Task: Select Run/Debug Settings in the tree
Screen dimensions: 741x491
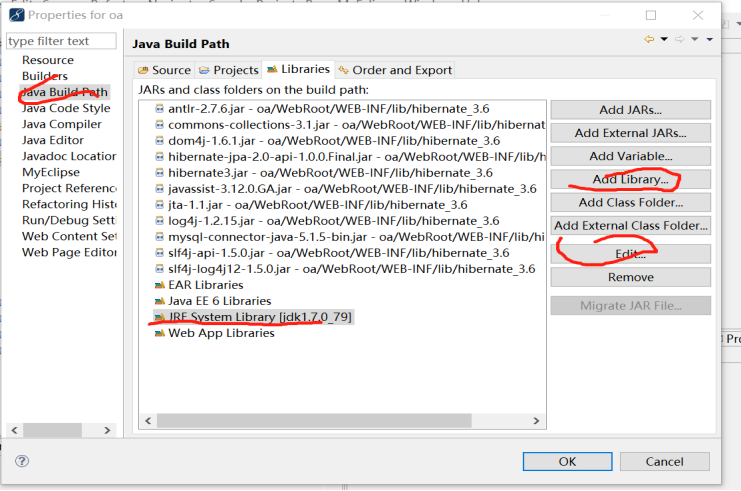Action: [x=69, y=221]
